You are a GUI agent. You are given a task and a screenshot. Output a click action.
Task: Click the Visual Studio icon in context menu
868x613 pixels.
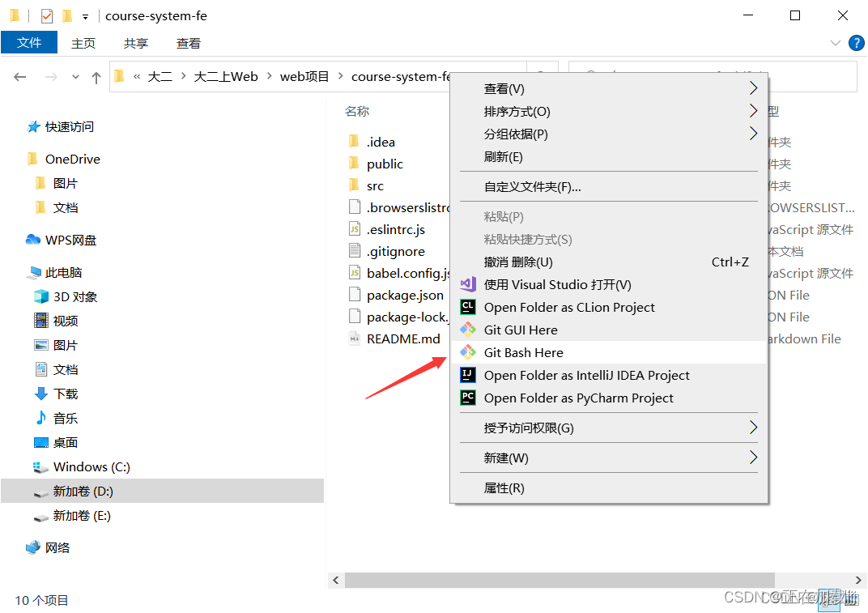point(468,284)
